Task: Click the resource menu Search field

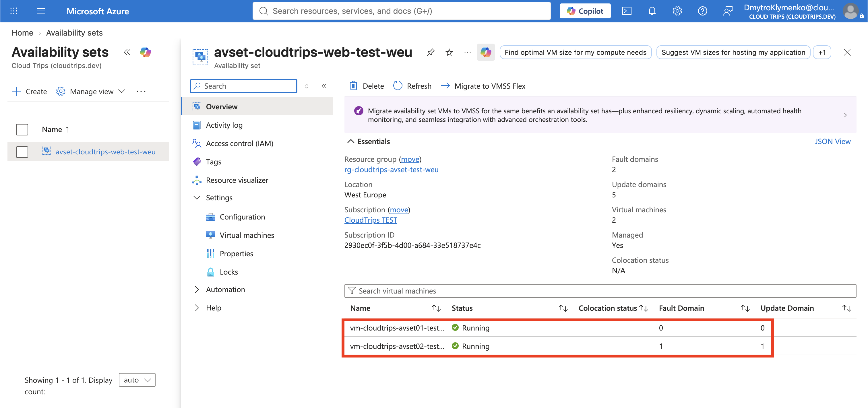Action: click(243, 86)
